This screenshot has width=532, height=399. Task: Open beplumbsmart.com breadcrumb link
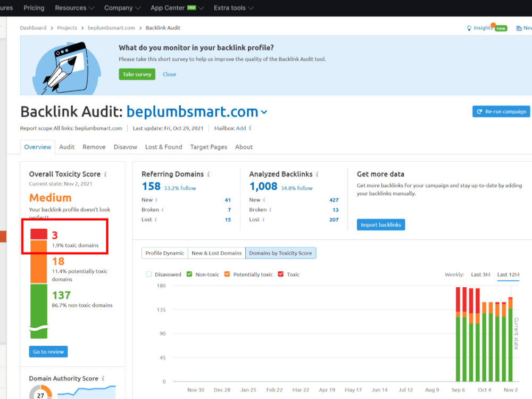pyautogui.click(x=111, y=28)
